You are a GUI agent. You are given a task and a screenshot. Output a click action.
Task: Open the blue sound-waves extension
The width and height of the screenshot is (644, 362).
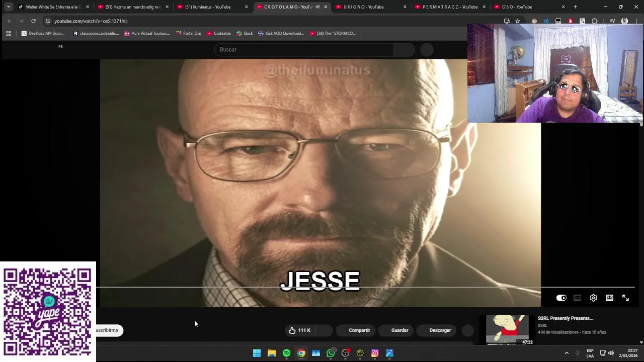pos(546,21)
